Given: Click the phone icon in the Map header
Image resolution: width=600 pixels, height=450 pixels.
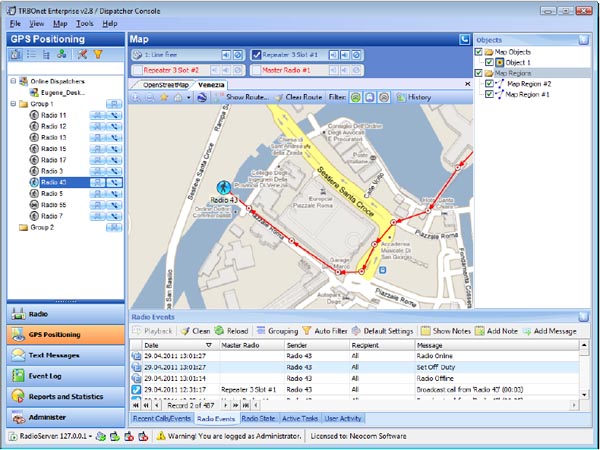Looking at the screenshot, I should tap(465, 39).
